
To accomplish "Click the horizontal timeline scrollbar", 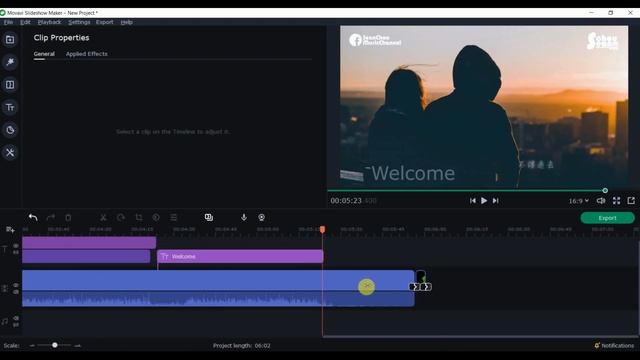I will click(480, 337).
